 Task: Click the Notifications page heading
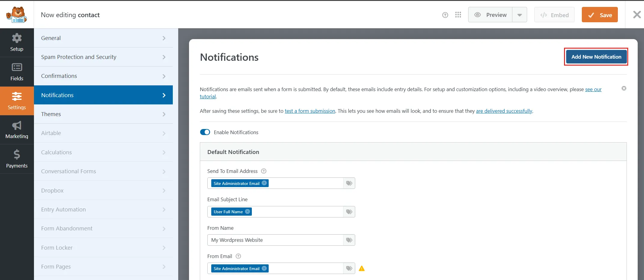(x=229, y=57)
